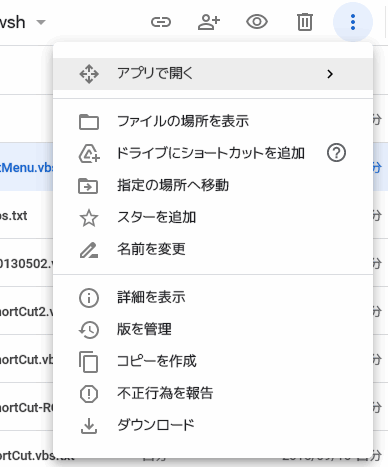388x467 pixels.
Task: Click the preview eye icon
Action: coord(257,22)
